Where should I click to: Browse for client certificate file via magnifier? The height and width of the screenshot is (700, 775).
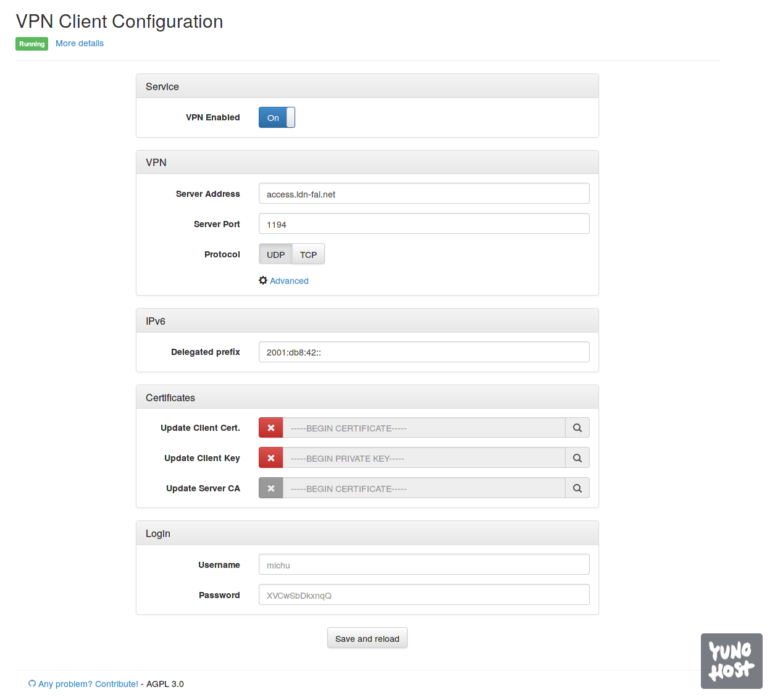point(577,428)
